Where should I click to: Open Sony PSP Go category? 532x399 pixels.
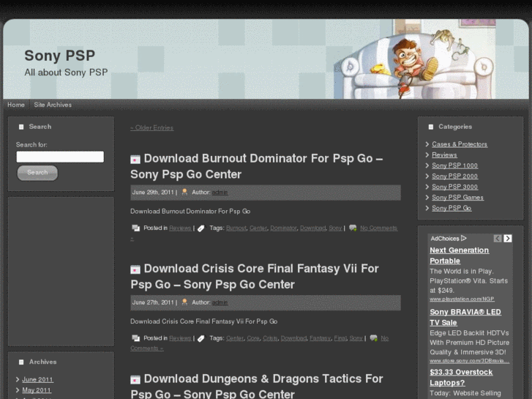pyautogui.click(x=452, y=208)
